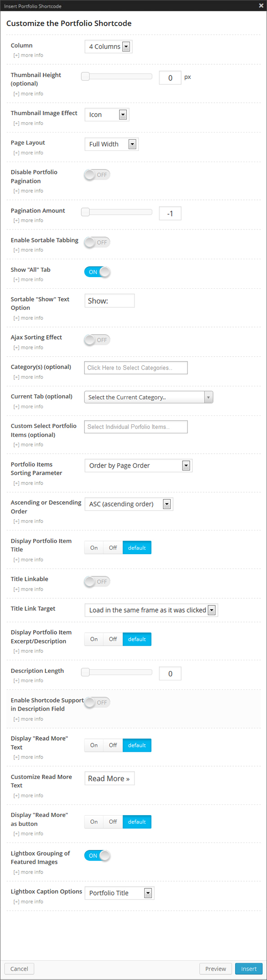Set Display Portfolio Item Title to On

(93, 547)
